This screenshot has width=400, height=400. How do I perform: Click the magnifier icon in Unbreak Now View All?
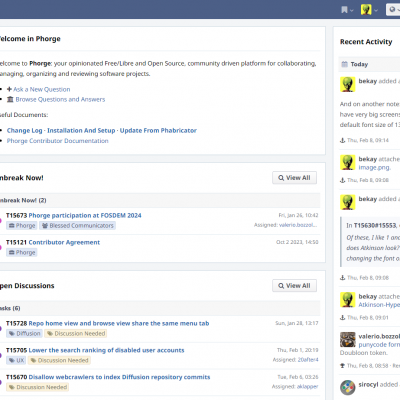tap(281, 178)
